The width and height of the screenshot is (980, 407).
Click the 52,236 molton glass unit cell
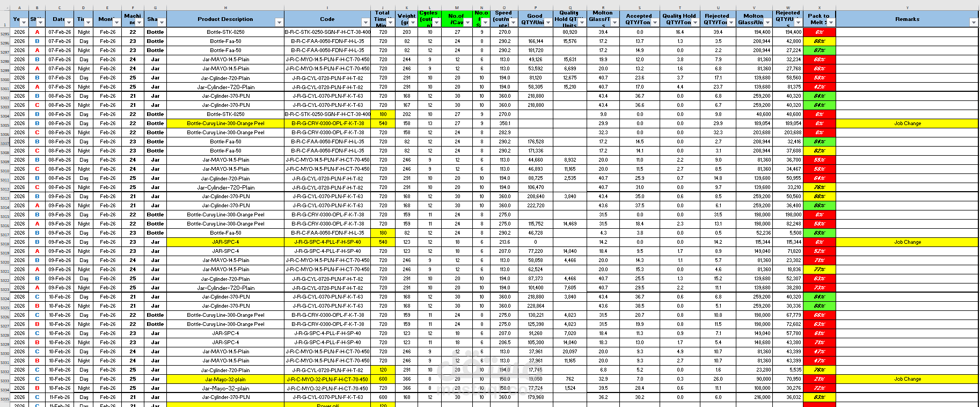coord(754,233)
